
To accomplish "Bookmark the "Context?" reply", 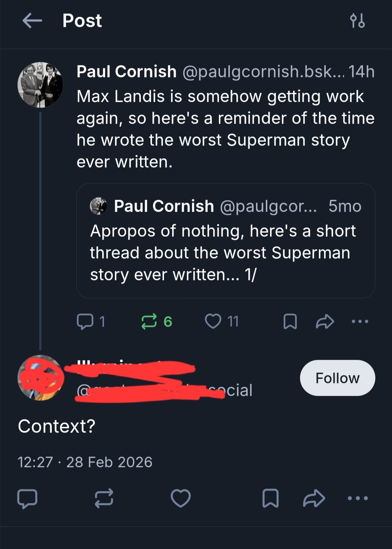I will (271, 498).
